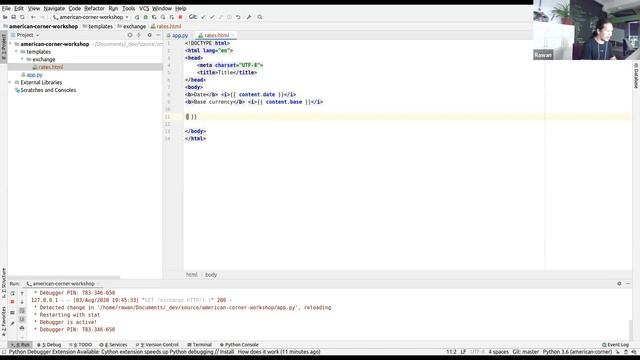Click the down arrow in Run console
Screen dimensions: 640x360
22,302
